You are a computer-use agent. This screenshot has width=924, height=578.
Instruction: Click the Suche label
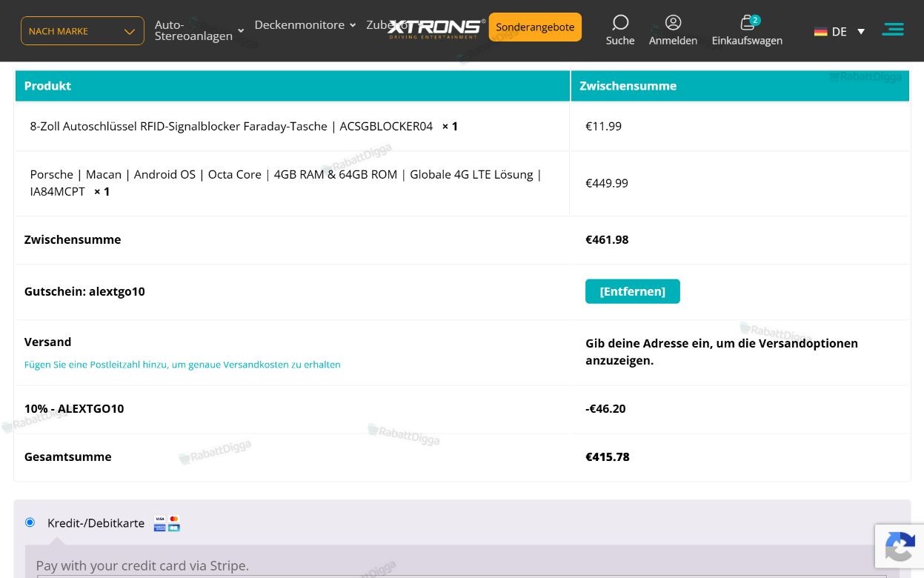tap(620, 41)
